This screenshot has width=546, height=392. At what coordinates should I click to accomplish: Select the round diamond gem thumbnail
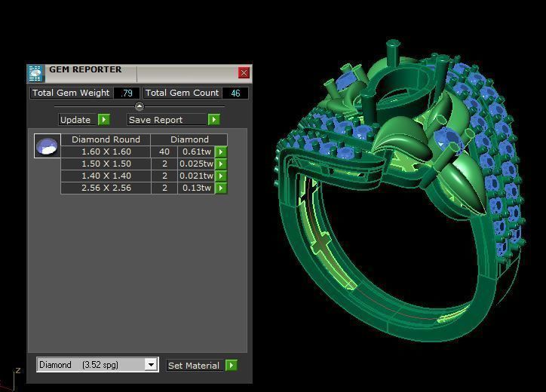point(48,145)
